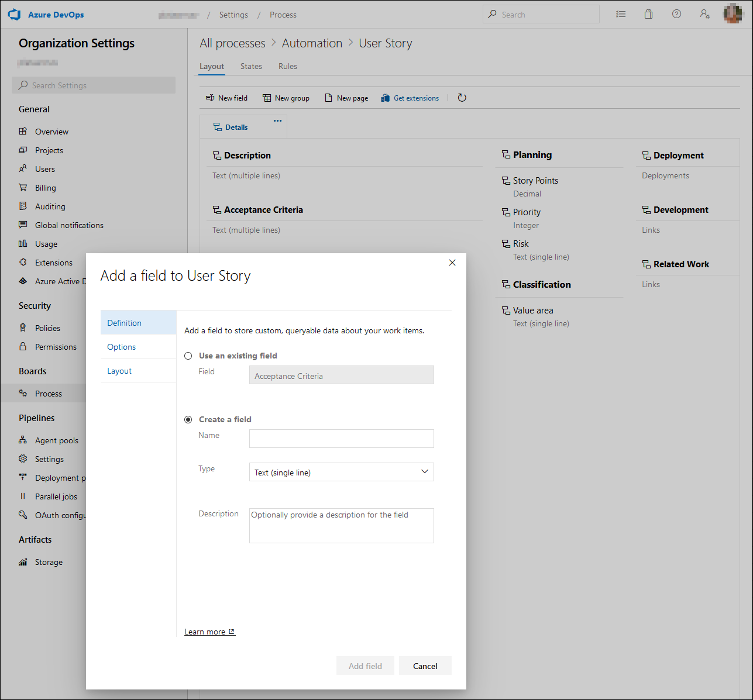
Task: Click the New page toolbar button
Action: coord(346,98)
